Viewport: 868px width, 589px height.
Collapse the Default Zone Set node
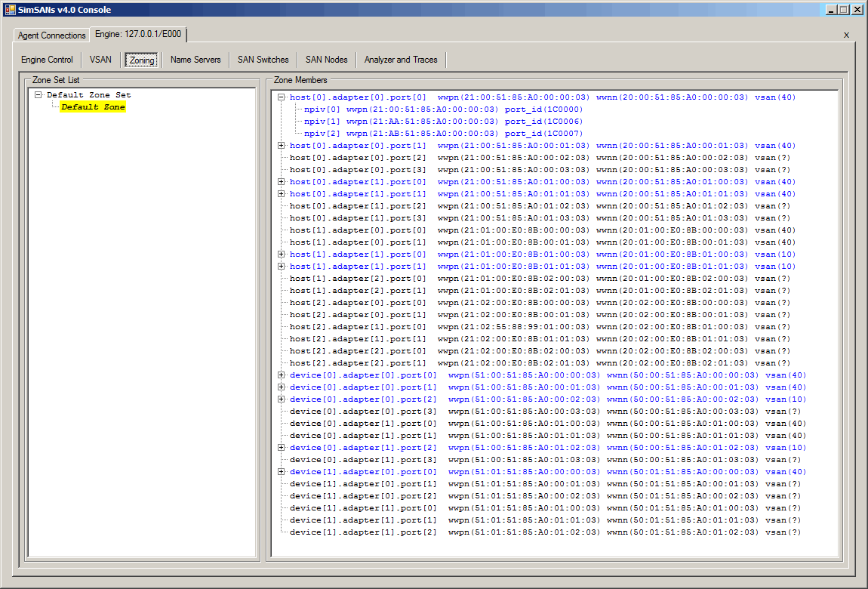38,95
